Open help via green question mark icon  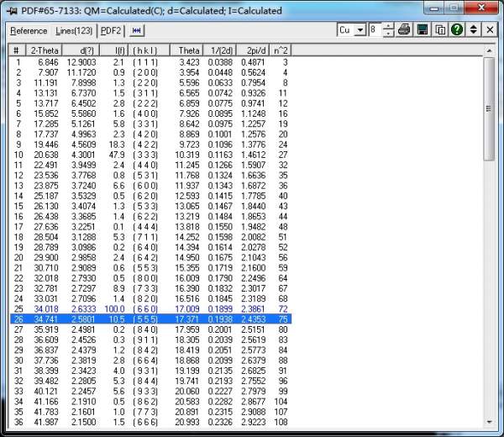(x=457, y=30)
